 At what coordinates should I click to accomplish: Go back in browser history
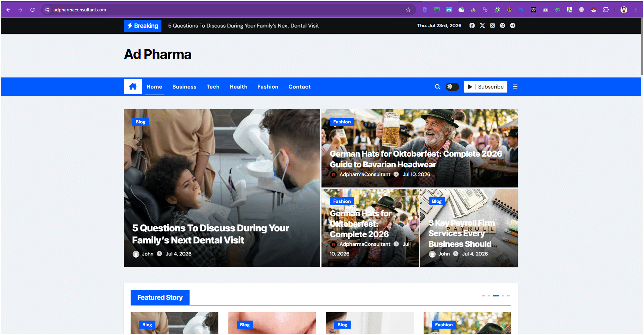8,10
